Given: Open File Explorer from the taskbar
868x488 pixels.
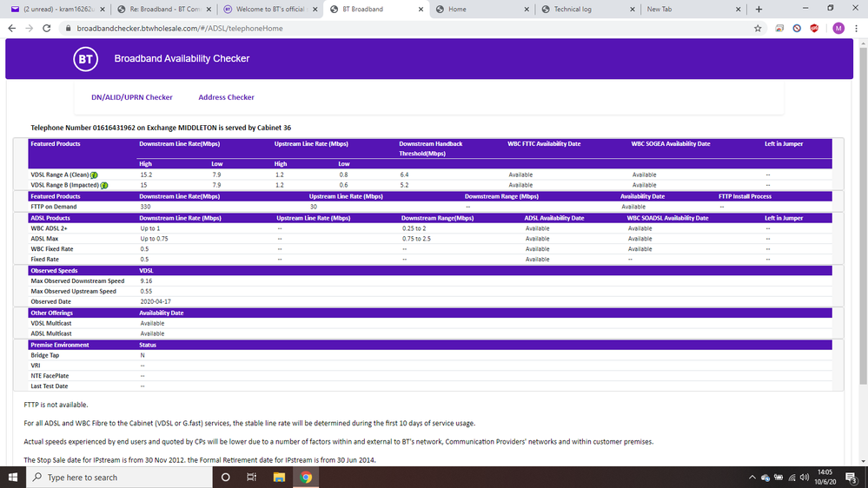Looking at the screenshot, I should 279,477.
